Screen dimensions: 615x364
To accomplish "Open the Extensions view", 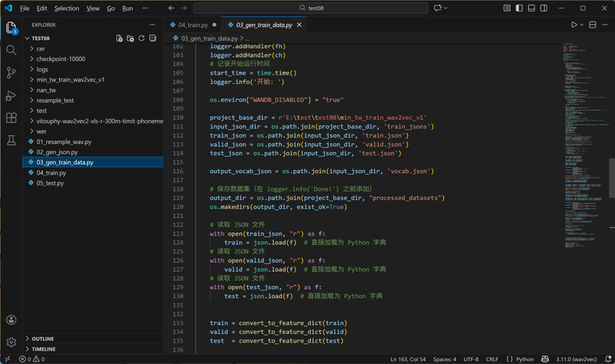I will [11, 118].
